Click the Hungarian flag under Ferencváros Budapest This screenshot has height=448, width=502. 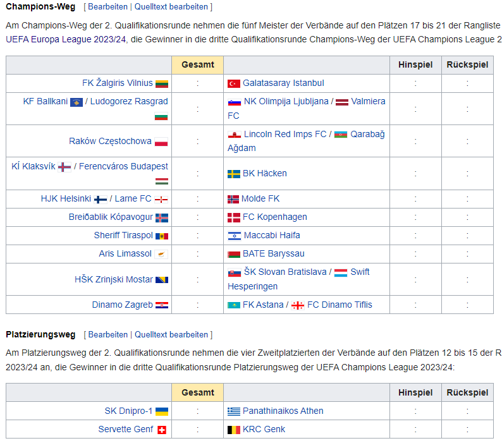[x=161, y=181]
